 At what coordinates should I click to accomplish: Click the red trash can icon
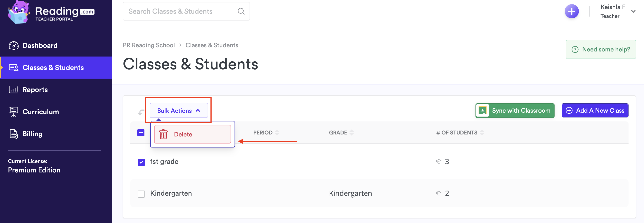coord(163,134)
